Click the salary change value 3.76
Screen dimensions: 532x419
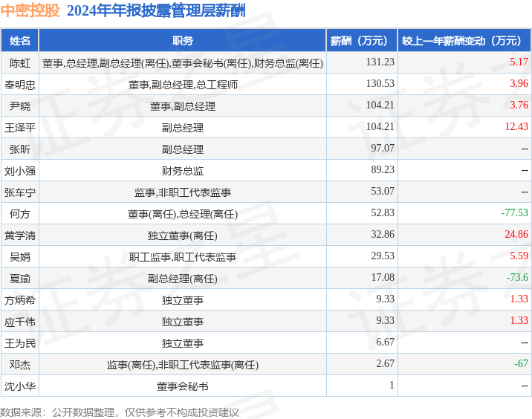(x=519, y=105)
